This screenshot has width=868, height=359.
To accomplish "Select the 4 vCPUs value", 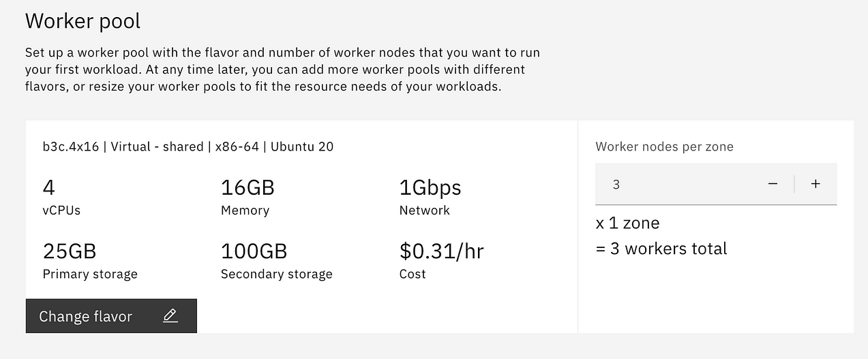I will coord(48,187).
